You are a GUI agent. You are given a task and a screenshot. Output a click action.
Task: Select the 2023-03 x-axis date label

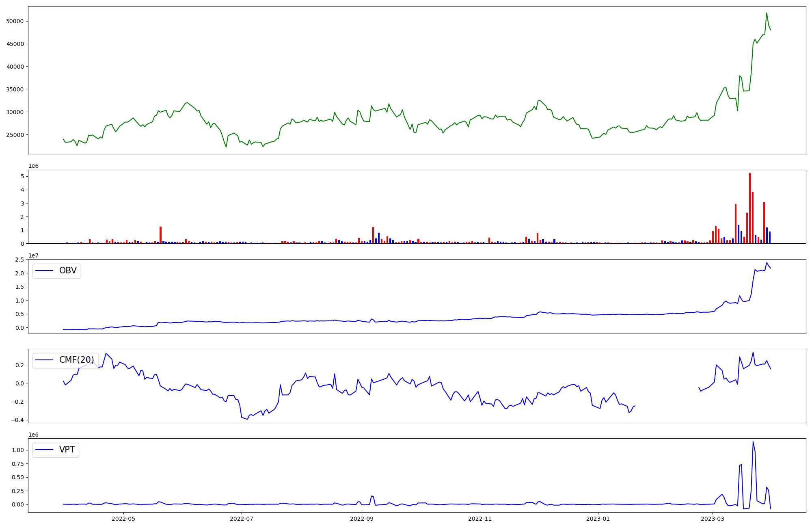click(713, 519)
